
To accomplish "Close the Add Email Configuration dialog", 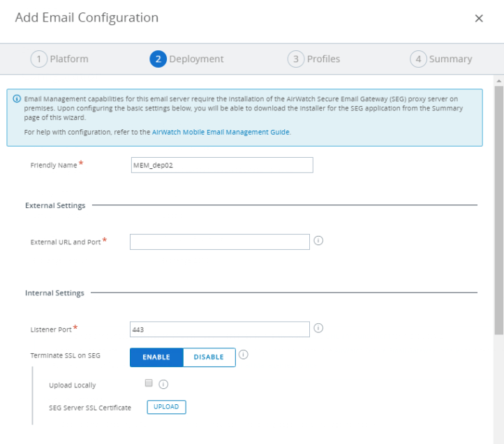I will [x=479, y=19].
